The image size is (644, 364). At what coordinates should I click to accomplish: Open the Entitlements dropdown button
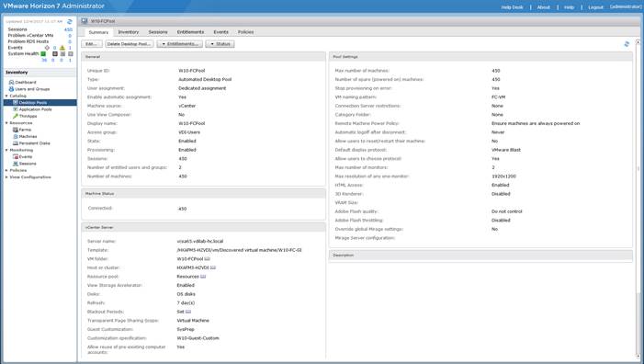coord(179,44)
